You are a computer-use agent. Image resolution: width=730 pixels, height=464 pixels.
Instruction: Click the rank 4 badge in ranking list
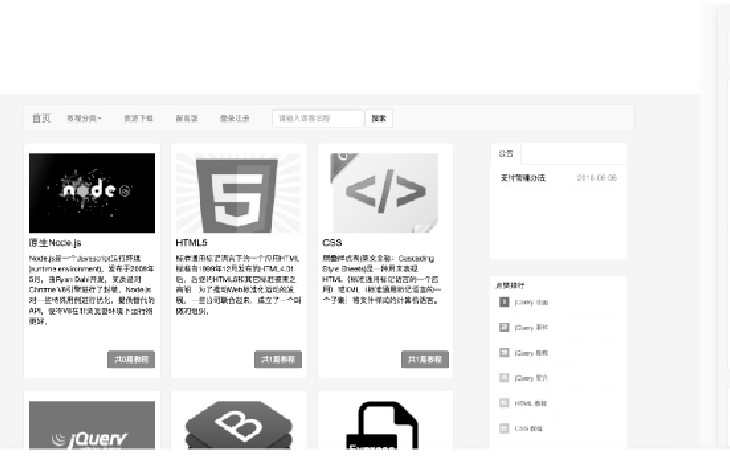pos(504,377)
